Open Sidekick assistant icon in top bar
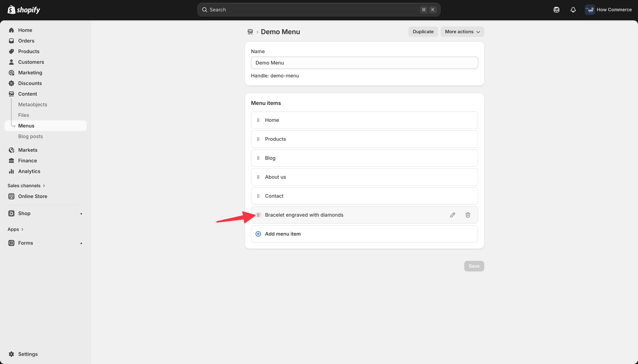Viewport: 638px width, 364px height. pos(556,10)
